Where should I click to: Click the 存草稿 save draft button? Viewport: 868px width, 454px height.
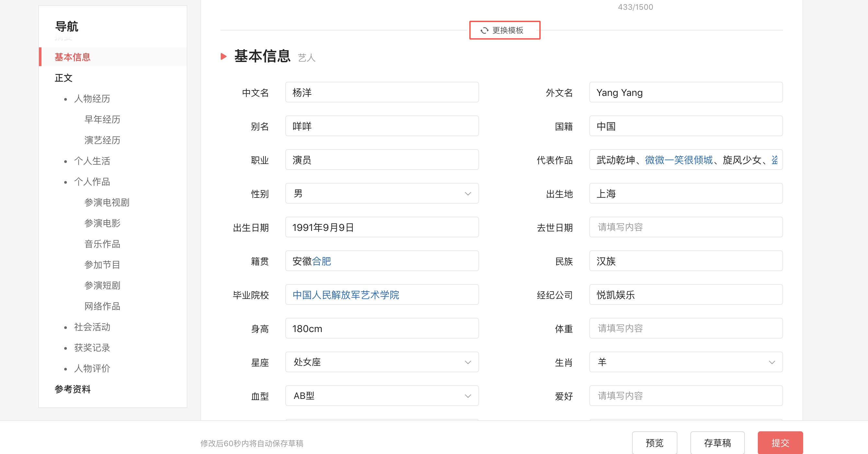click(x=717, y=443)
